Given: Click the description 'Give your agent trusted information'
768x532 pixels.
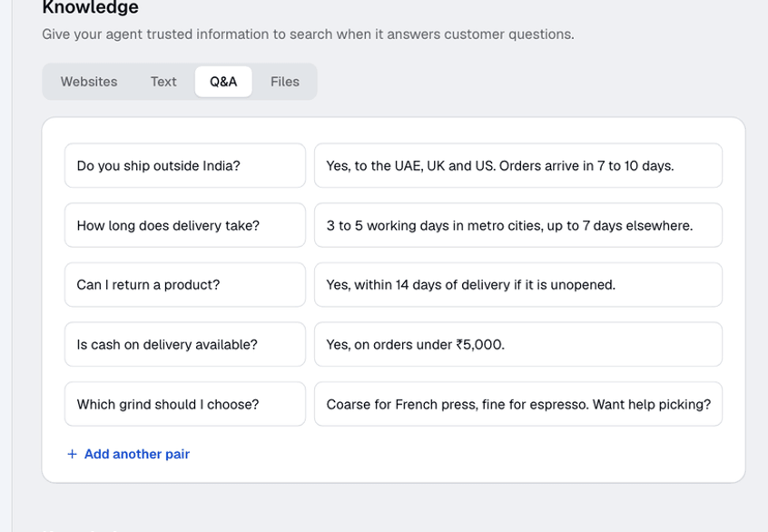Looking at the screenshot, I should pyautogui.click(x=308, y=34).
